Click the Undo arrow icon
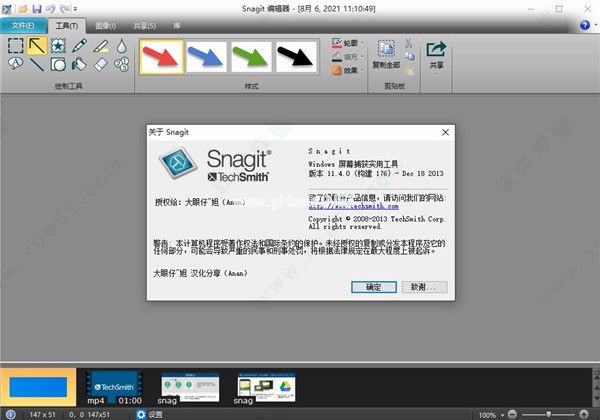 51,8
